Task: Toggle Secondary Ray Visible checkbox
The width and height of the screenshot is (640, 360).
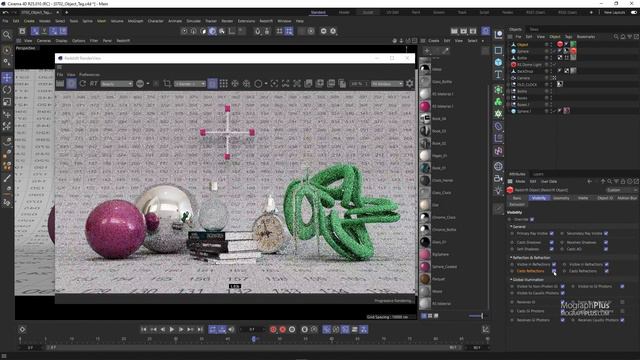Action: (606, 233)
